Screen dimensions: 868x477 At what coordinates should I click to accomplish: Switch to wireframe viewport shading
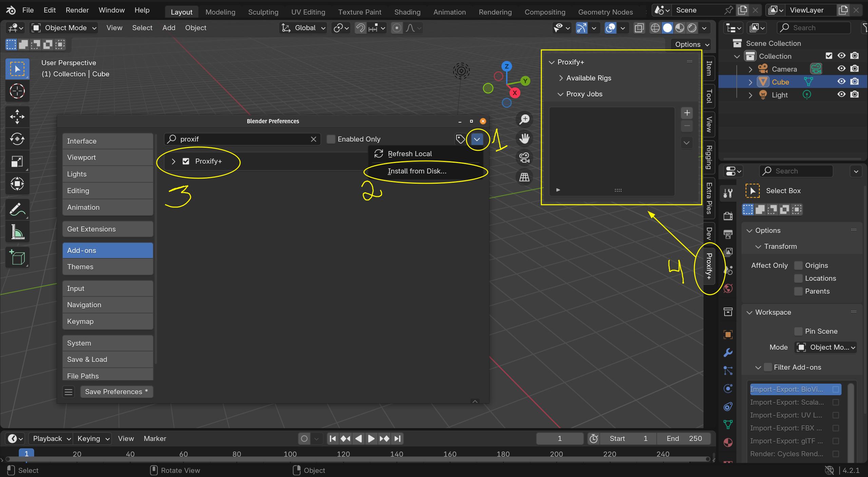point(655,28)
